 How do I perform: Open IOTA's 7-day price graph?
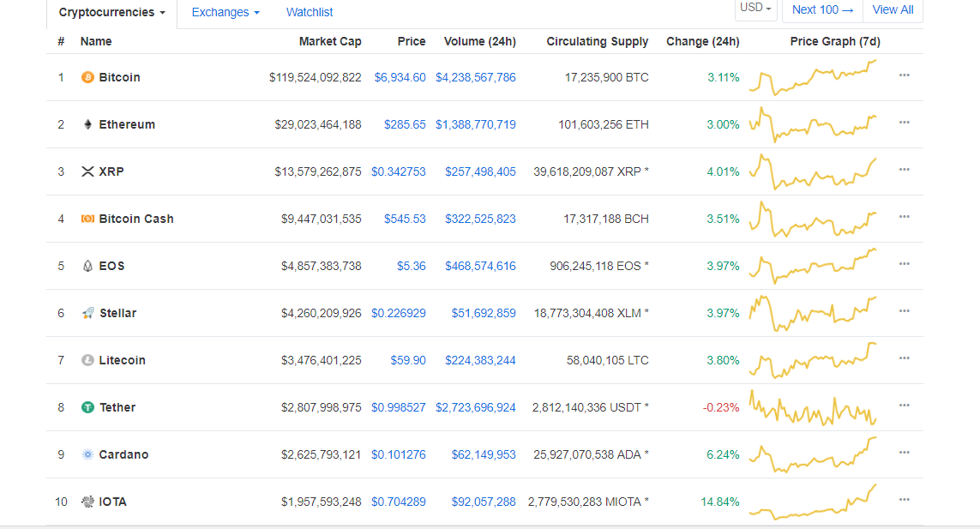point(813,502)
